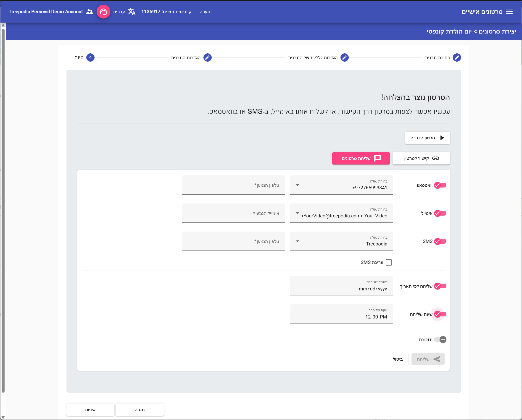Image resolution: width=522 pixels, height=420 pixels.
Task: Click the קרדיטים זמינים: 1135917 text
Action: pos(166,12)
